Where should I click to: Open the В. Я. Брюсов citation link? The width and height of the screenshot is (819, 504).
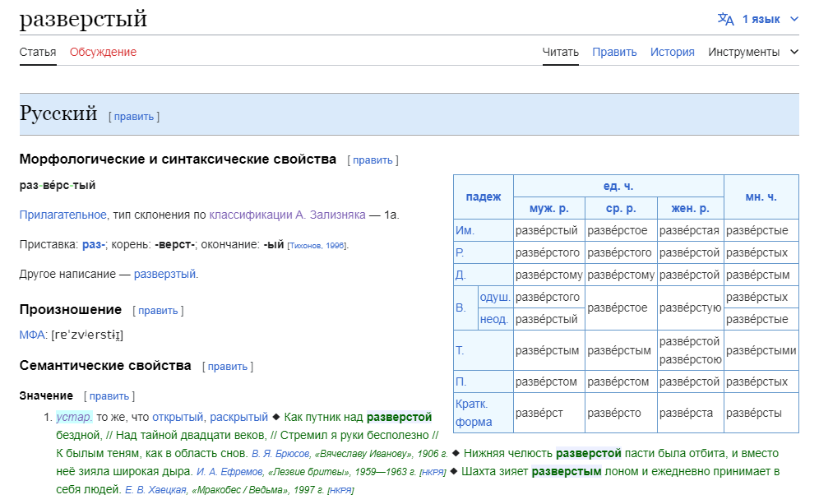point(280,453)
